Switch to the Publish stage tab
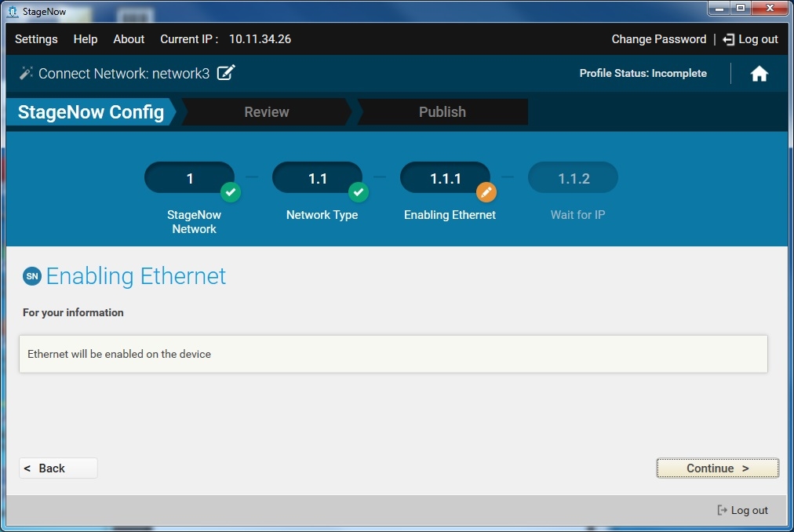Screen dimensions: 794x532 click(x=442, y=112)
